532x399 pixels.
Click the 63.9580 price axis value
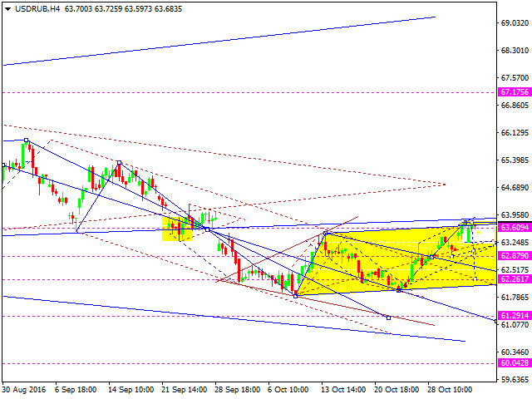(x=515, y=215)
